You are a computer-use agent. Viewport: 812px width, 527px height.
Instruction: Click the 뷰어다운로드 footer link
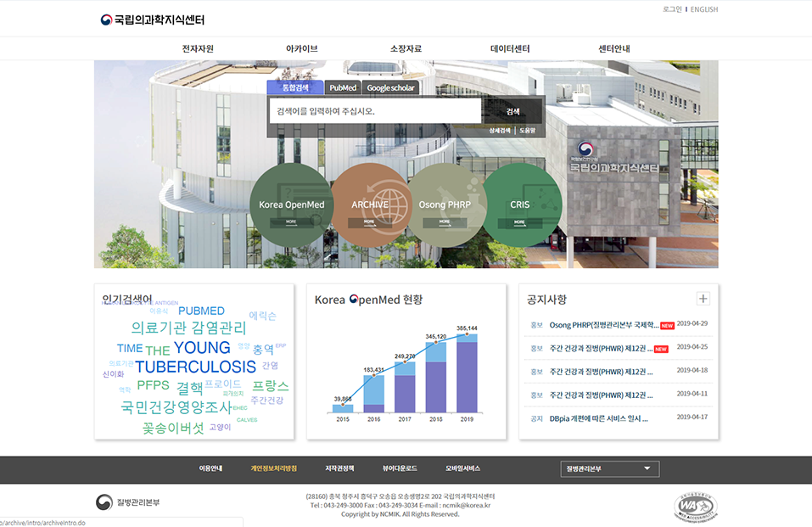400,468
